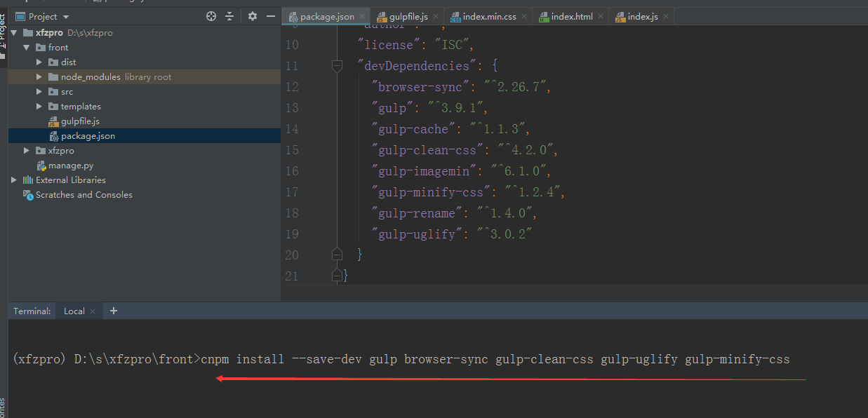Switch to index.js editor tab

pos(643,17)
